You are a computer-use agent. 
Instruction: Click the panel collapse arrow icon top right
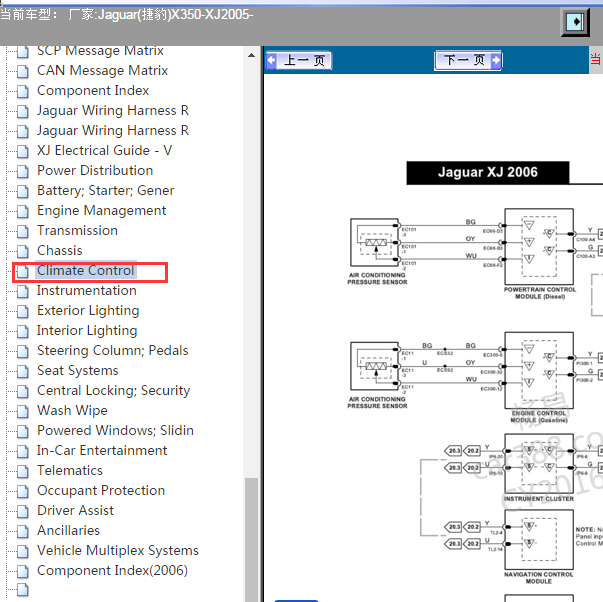pos(575,22)
